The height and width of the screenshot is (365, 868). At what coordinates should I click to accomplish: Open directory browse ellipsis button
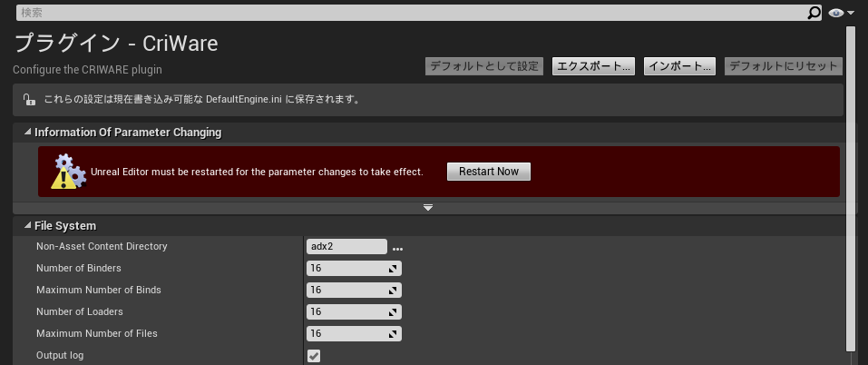(397, 250)
